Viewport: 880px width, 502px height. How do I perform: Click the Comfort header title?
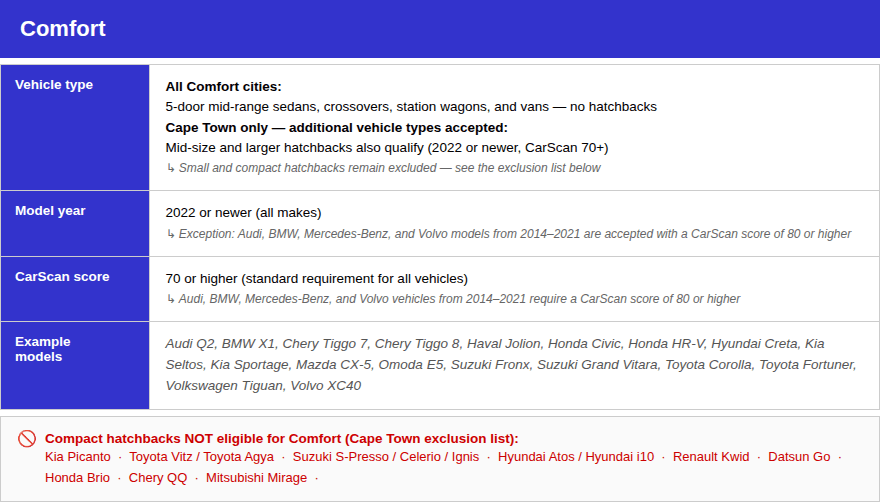[63, 29]
